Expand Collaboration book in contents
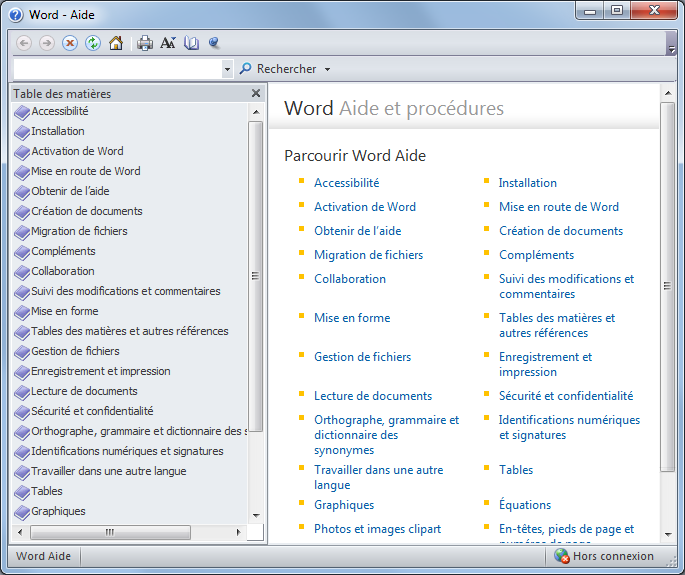685x575 pixels. (22, 273)
